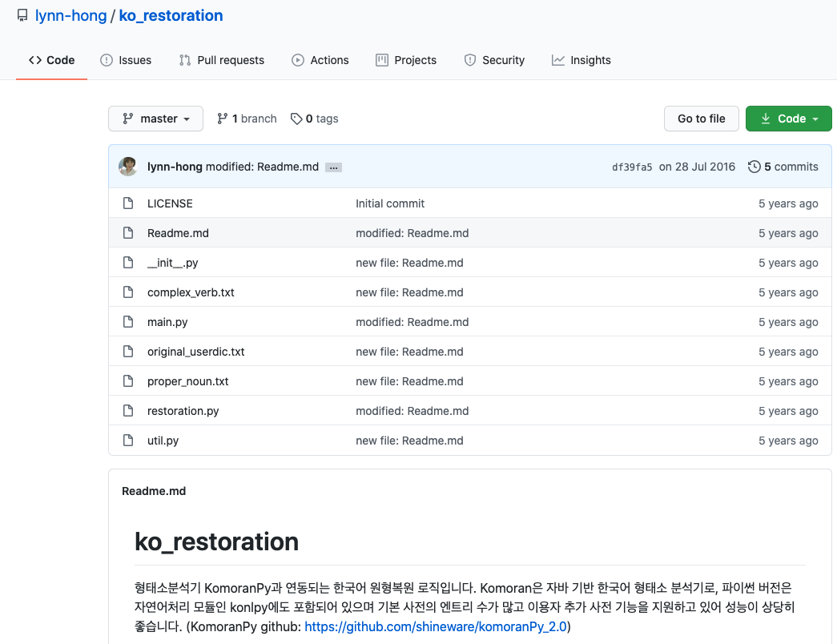The image size is (837, 644).
Task: Open the Readme.md file in list
Action: (178, 233)
